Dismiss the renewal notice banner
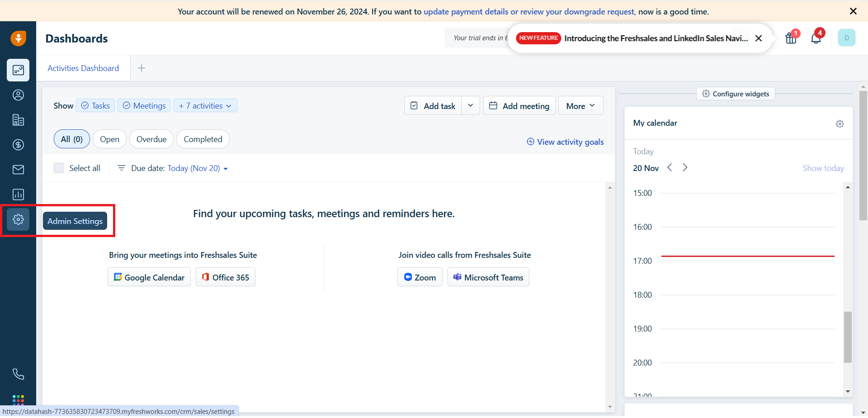Screen dimensions: 868x418 853,11
